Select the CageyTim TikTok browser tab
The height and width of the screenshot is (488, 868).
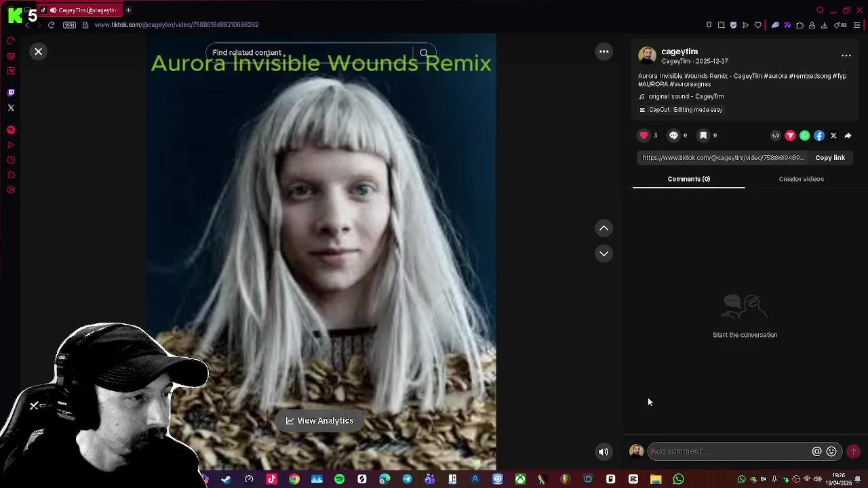coord(81,10)
